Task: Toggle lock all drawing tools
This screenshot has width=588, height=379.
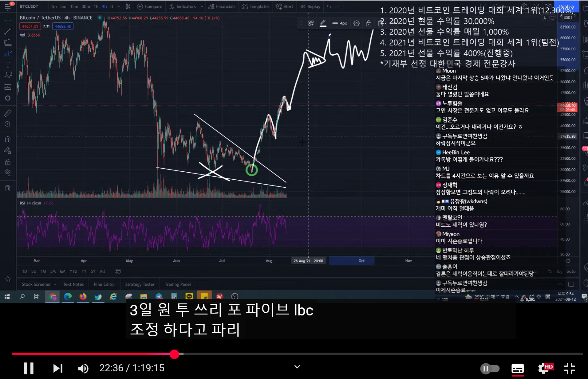Action: pyautogui.click(x=8, y=162)
